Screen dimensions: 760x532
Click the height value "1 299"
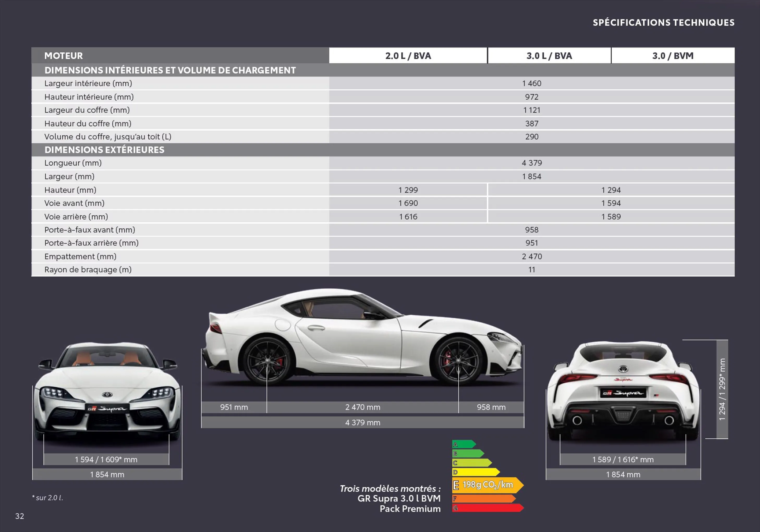[x=408, y=190]
